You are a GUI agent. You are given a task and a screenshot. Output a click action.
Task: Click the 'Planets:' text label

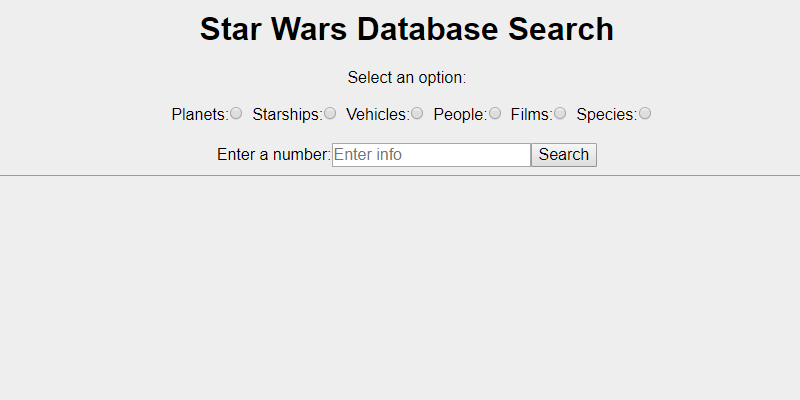point(200,115)
